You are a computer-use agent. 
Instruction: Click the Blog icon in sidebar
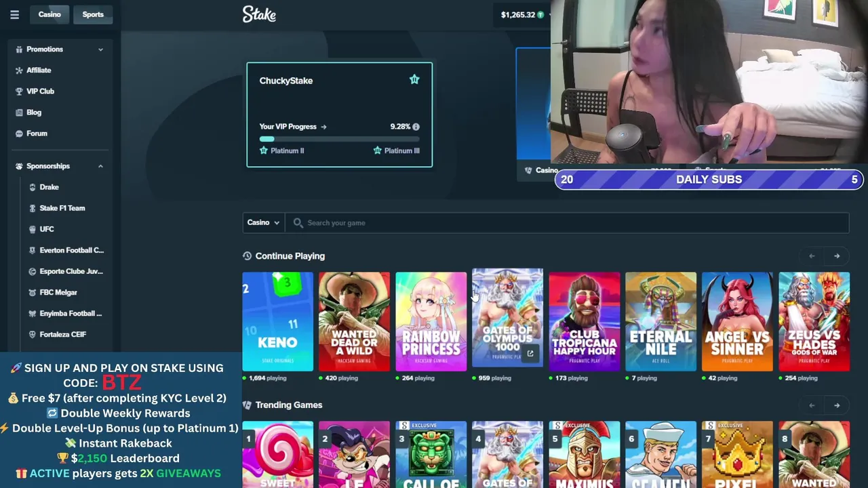(x=19, y=113)
